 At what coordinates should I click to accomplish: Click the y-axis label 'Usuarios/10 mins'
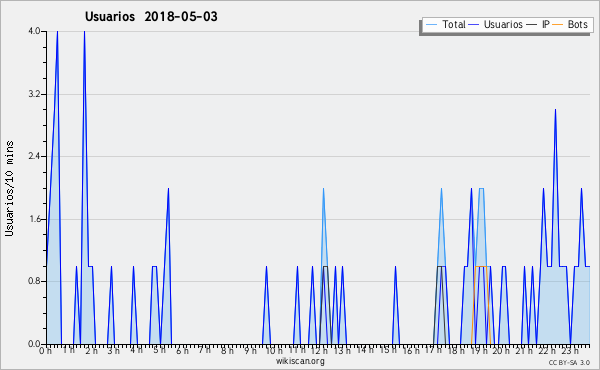click(9, 189)
